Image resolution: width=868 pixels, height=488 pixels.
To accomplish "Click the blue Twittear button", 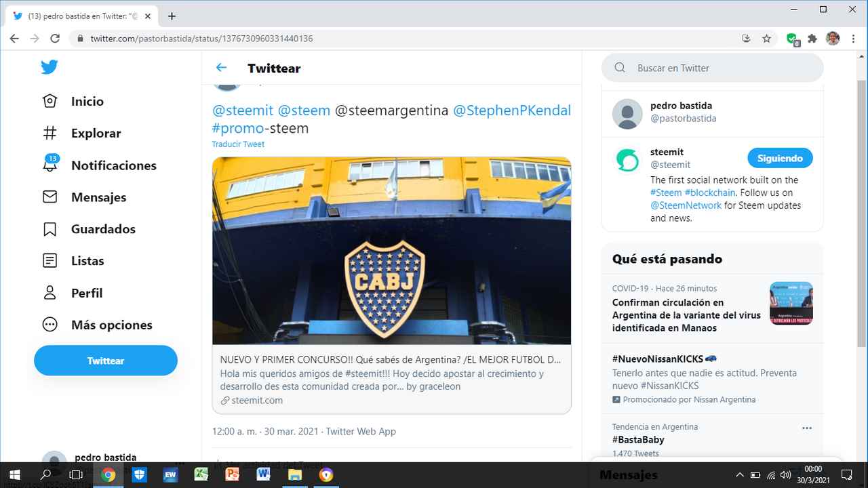I will pyautogui.click(x=106, y=361).
